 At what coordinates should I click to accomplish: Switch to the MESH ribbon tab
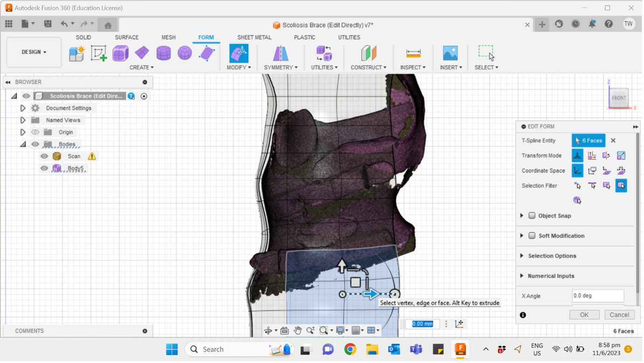point(168,37)
